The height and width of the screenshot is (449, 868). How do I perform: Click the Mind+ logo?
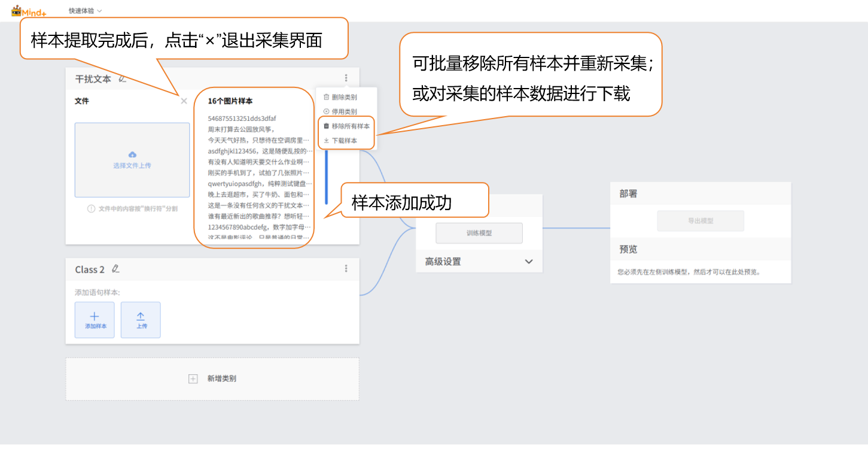point(29,11)
